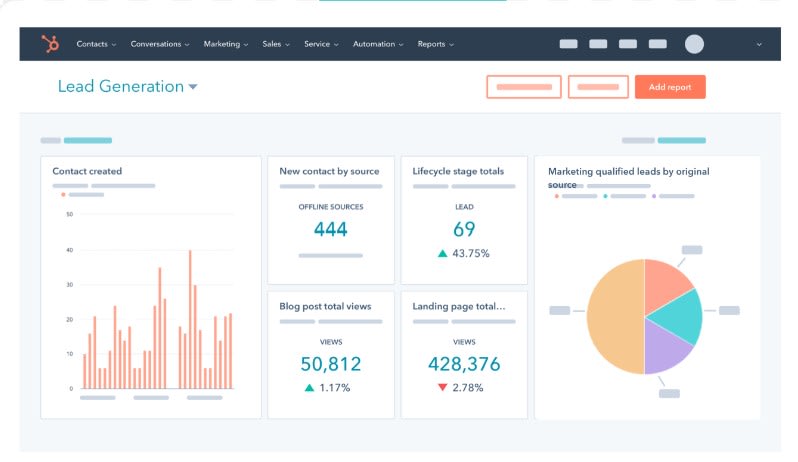Click the 444 offline sources value
The width and height of the screenshot is (798, 462).
[x=331, y=229]
